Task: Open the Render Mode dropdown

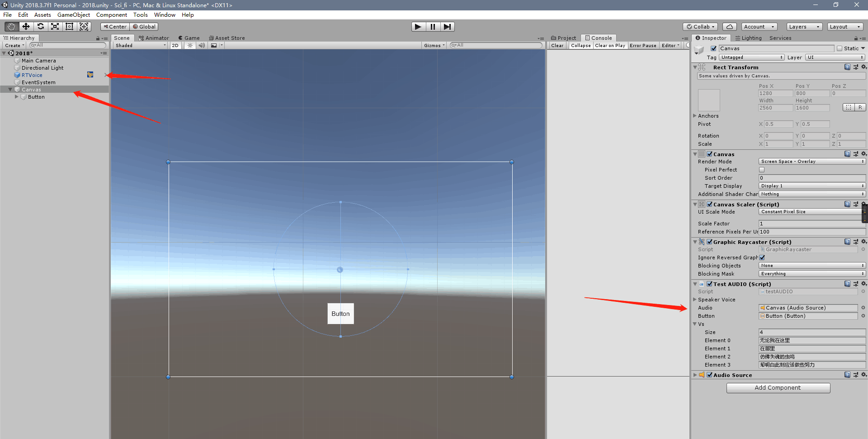Action: click(x=811, y=161)
